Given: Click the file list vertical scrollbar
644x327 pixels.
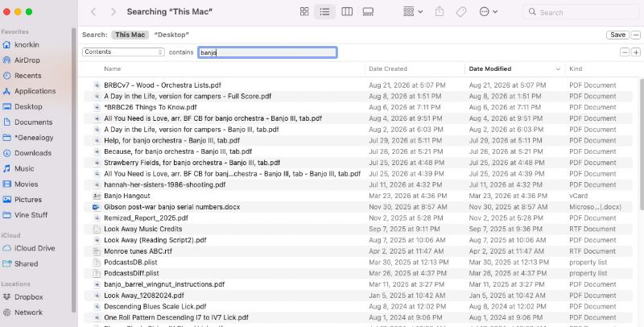Looking at the screenshot, I should [642, 201].
